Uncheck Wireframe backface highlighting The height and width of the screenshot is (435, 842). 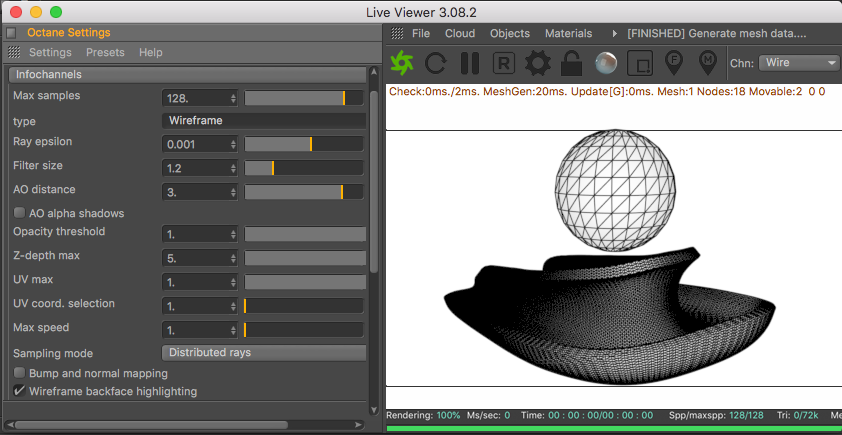pyautogui.click(x=20, y=391)
